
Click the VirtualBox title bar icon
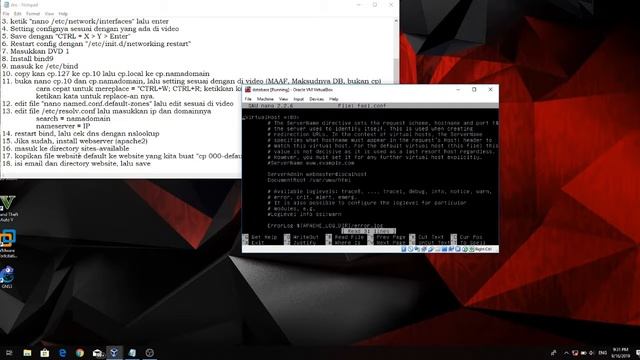248,89
